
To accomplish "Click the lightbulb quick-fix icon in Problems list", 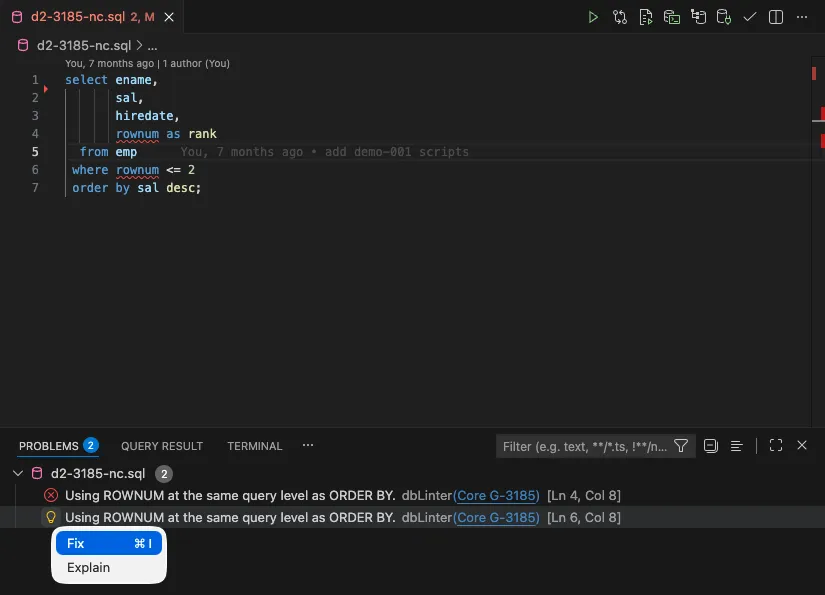I will [x=51, y=518].
